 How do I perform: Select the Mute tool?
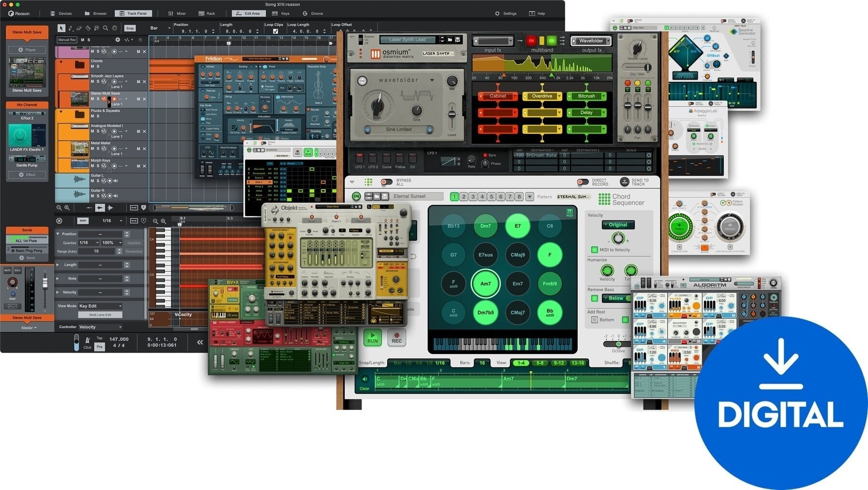point(96,28)
